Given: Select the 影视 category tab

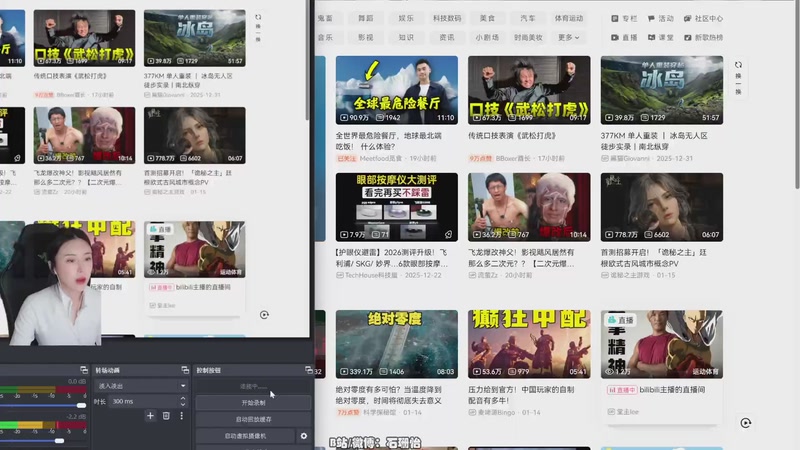Looking at the screenshot, I should 365,37.
